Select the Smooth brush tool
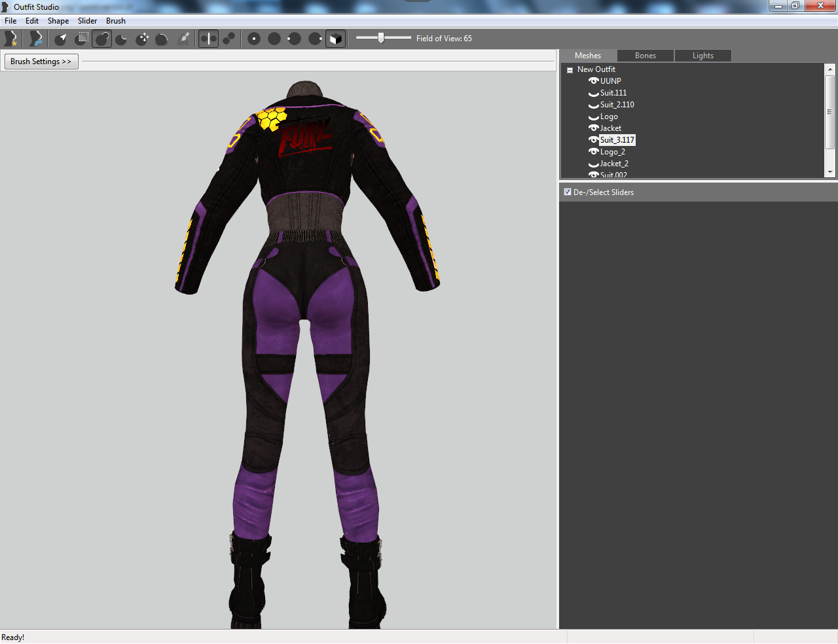 [x=162, y=39]
